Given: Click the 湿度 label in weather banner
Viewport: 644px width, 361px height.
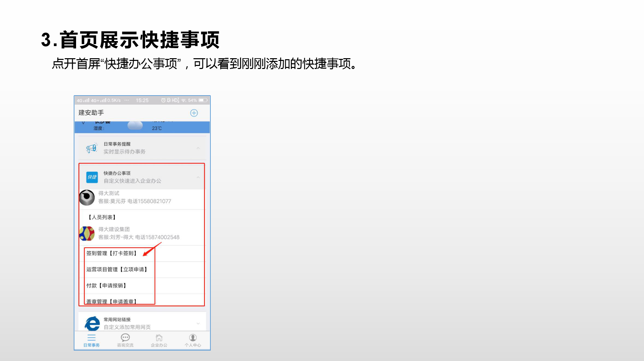Looking at the screenshot, I should click(x=99, y=128).
